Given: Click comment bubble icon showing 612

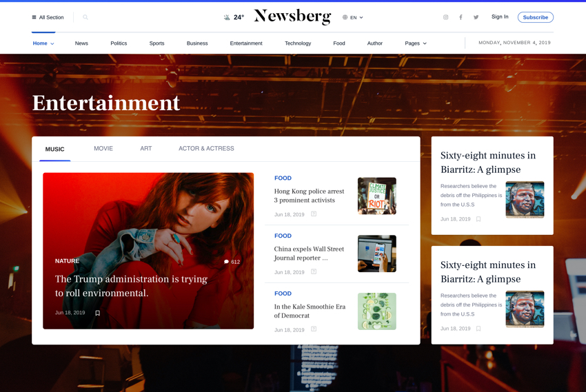Looking at the screenshot, I should (226, 262).
